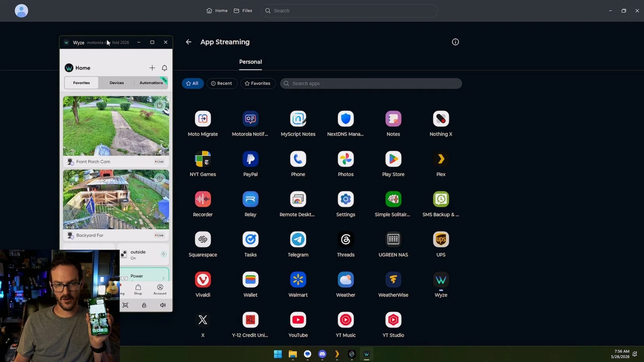The height and width of the screenshot is (362, 644).
Task: Launch the Walmart app
Action: (x=298, y=280)
